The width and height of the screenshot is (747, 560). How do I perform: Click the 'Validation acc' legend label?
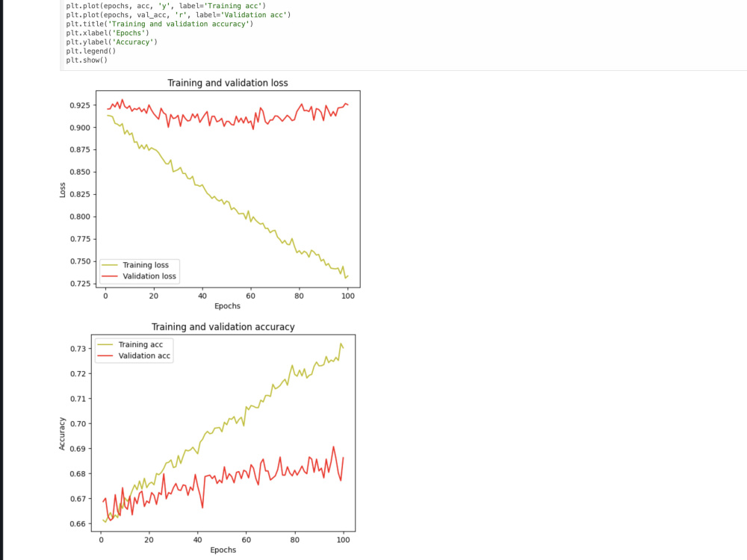(x=144, y=355)
